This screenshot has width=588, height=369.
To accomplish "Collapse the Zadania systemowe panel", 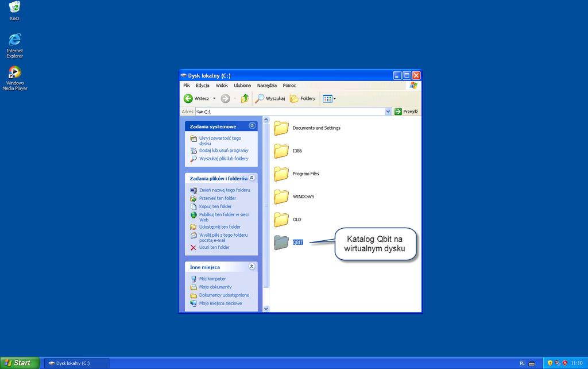I will pos(252,126).
